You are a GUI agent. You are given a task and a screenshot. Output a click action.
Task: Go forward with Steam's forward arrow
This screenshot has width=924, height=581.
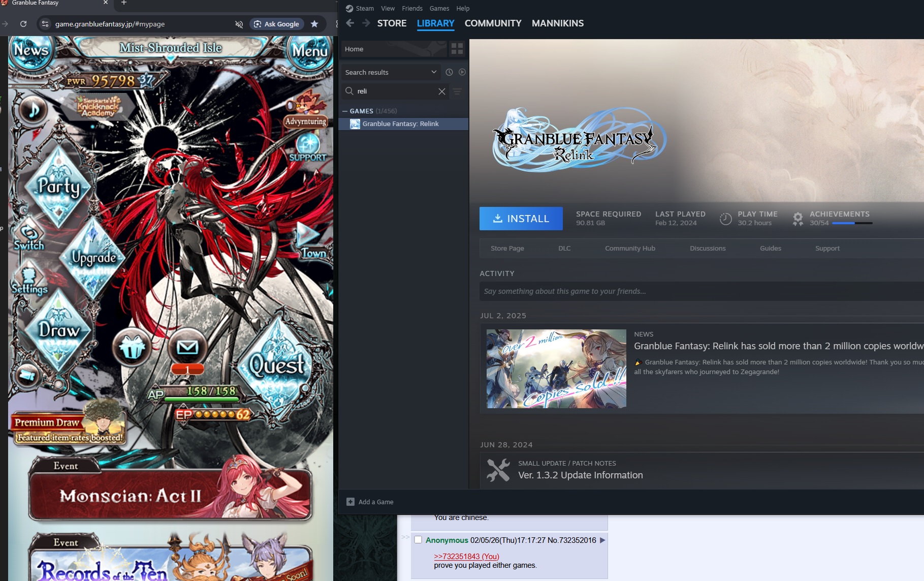click(x=366, y=23)
